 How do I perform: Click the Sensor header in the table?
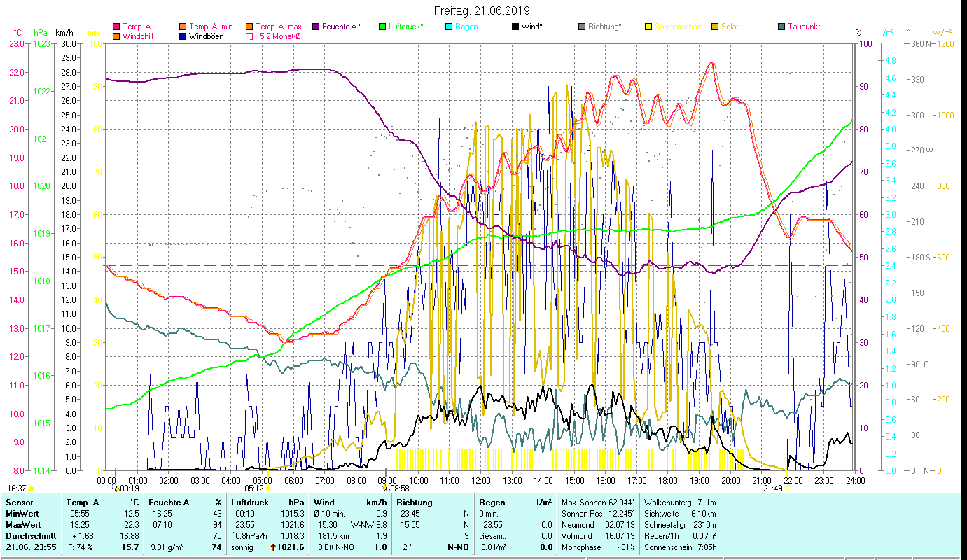pyautogui.click(x=19, y=503)
